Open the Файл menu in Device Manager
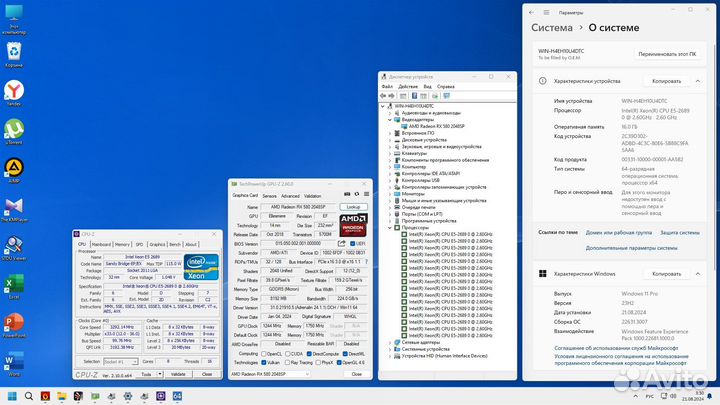This screenshot has width=720, height=405. click(x=387, y=86)
